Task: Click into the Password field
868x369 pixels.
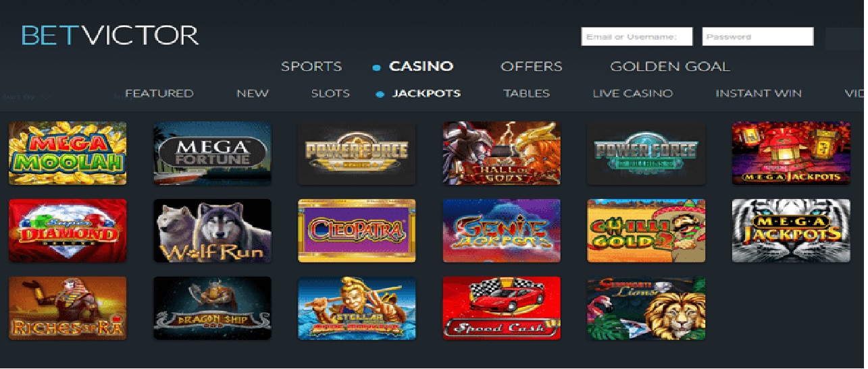Action: 758,36
